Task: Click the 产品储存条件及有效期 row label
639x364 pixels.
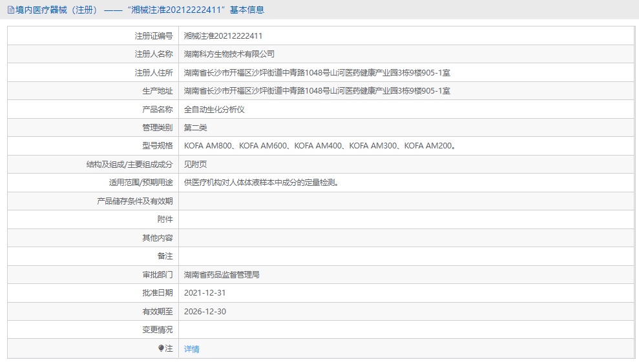Action: [x=134, y=201]
